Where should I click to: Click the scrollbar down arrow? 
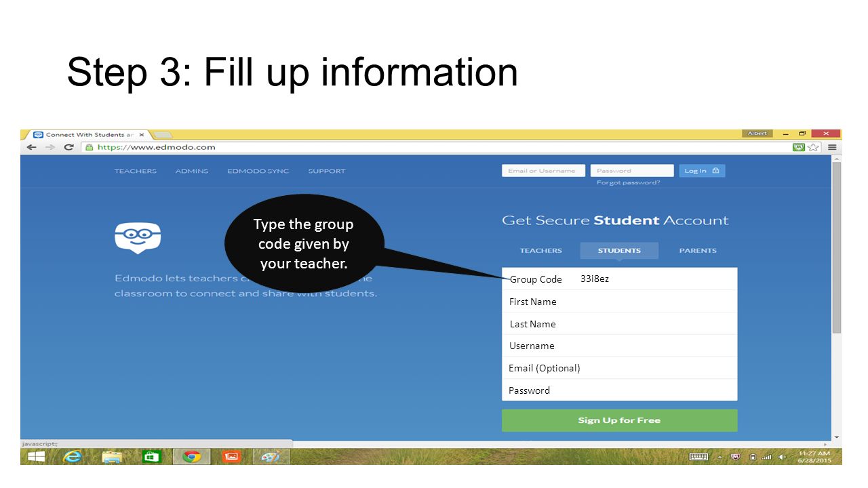[x=836, y=437]
